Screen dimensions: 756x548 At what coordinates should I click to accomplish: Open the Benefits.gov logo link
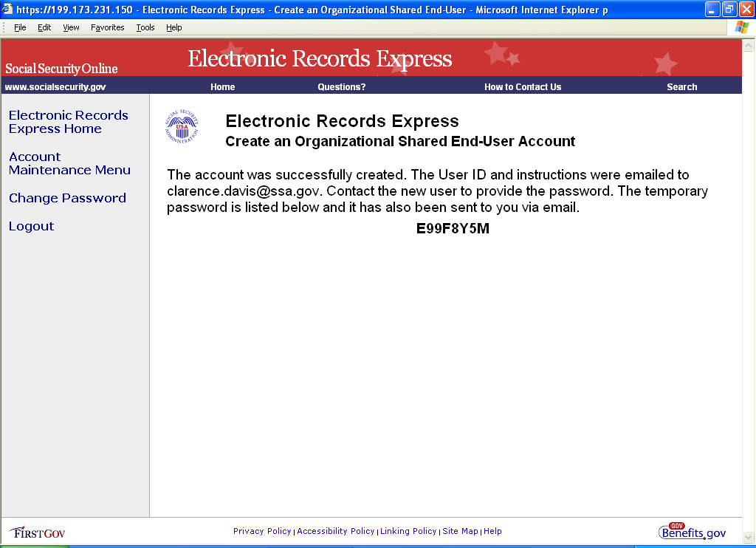tap(693, 531)
